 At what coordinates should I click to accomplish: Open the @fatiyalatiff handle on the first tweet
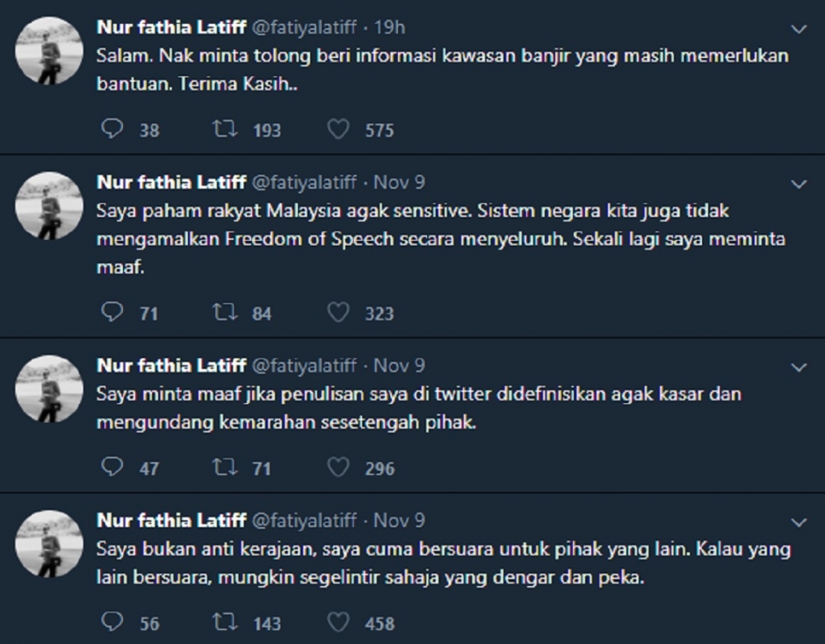pyautogui.click(x=304, y=28)
